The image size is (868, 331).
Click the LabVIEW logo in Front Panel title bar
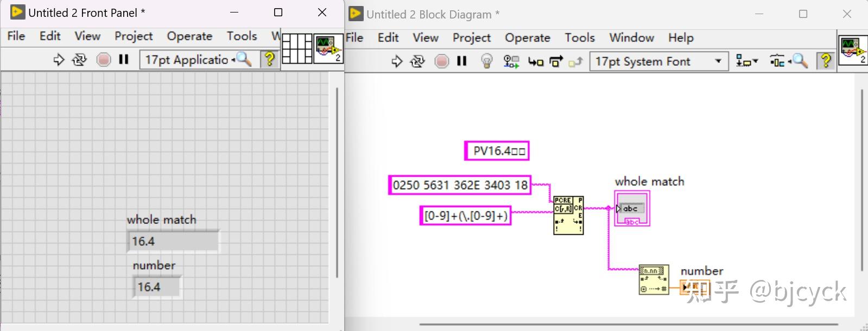[x=17, y=12]
